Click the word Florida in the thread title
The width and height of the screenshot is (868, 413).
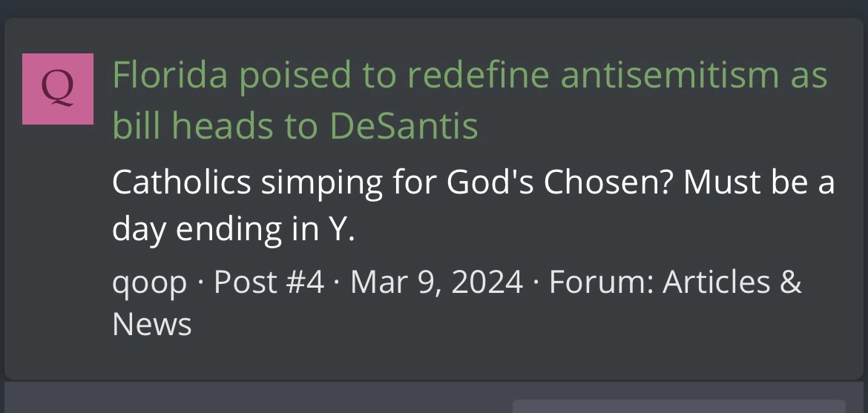[170, 75]
